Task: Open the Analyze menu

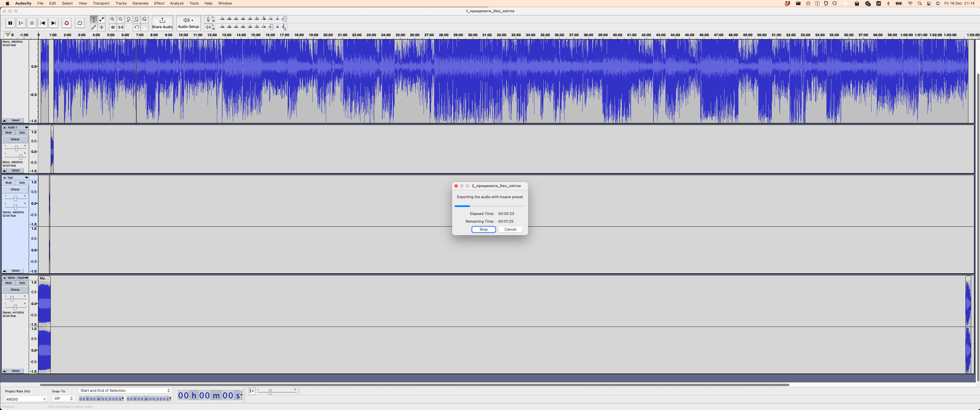Action: click(177, 3)
